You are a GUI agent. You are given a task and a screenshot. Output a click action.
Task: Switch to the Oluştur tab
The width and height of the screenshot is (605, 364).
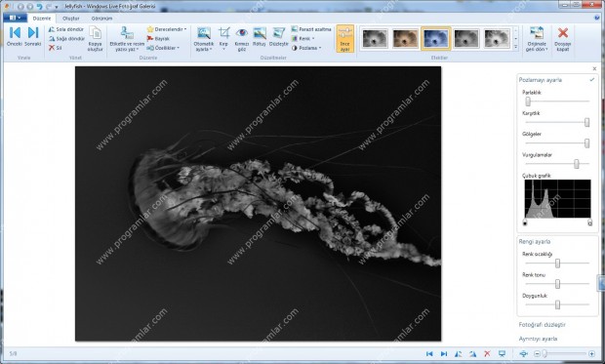click(x=71, y=19)
